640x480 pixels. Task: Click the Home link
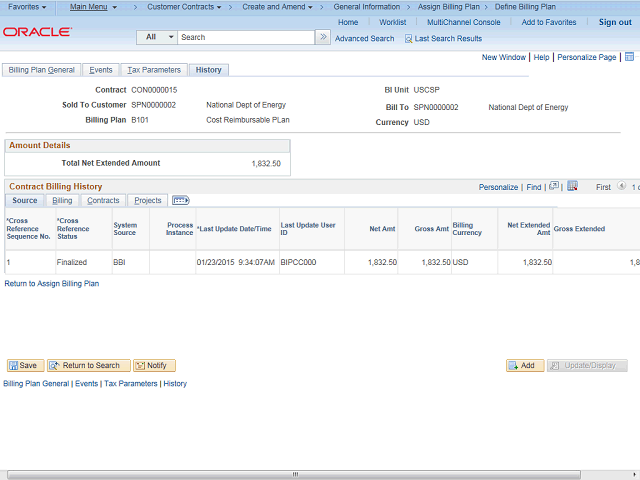click(348, 22)
